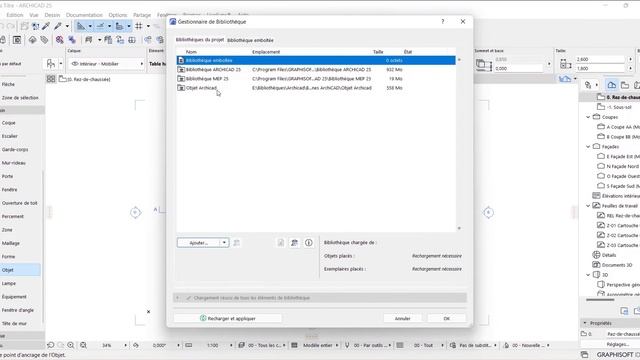
Task: Select N Façade Nord in navigator
Action: [622, 167]
